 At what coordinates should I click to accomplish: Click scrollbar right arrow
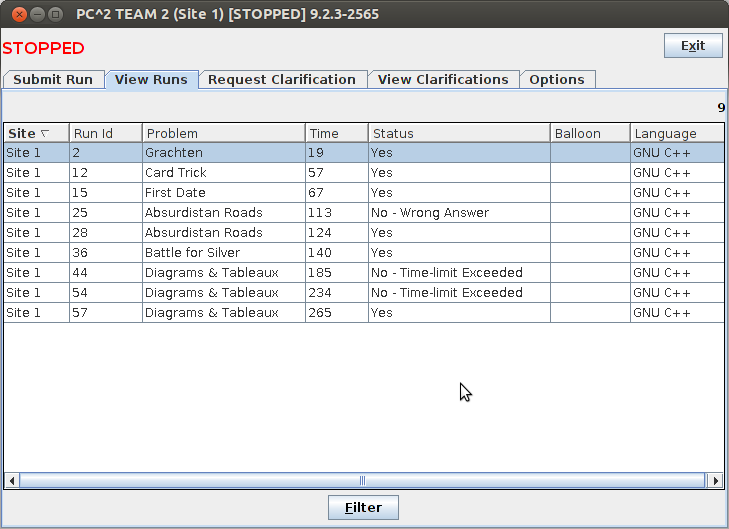tap(715, 481)
